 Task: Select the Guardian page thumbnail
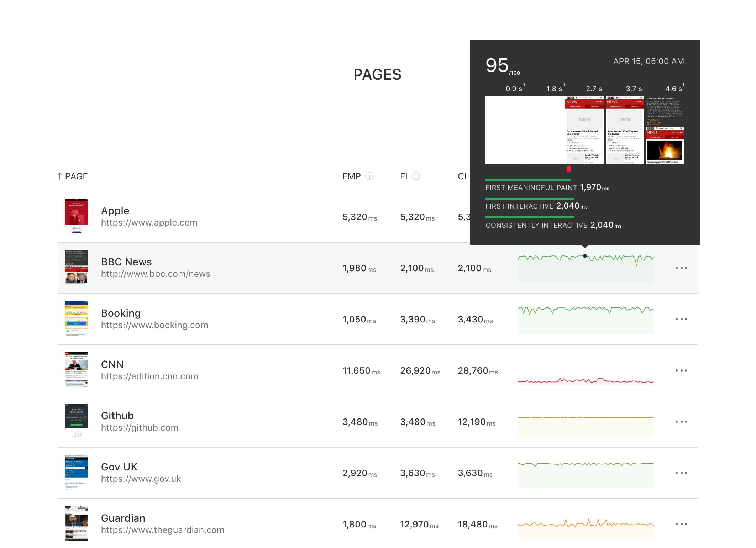[77, 523]
